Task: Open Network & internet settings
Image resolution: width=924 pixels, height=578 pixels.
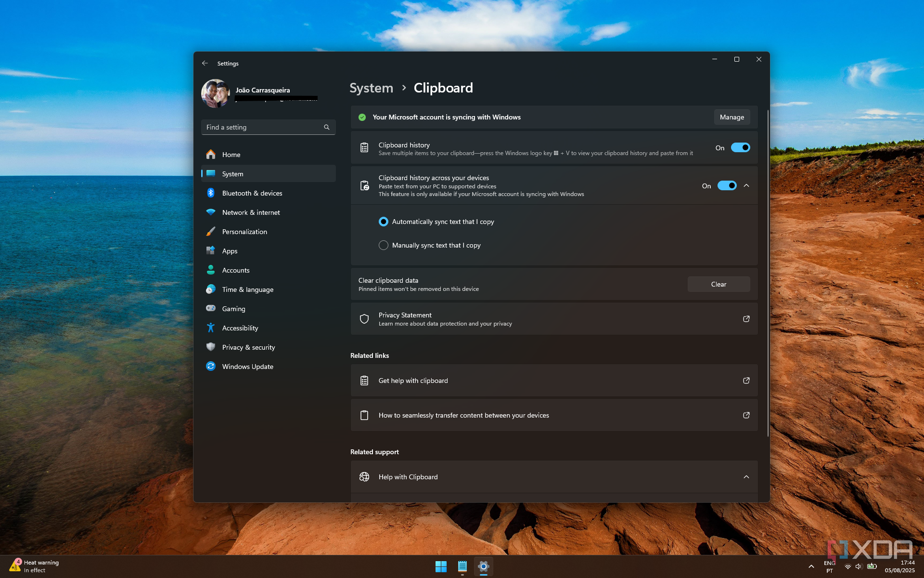Action: click(x=269, y=212)
